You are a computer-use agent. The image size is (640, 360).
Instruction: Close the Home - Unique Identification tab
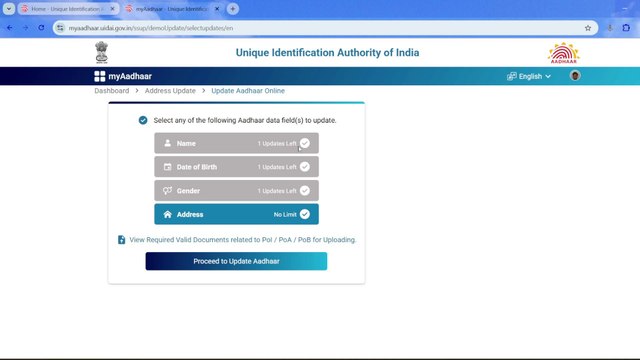pyautogui.click(x=113, y=9)
